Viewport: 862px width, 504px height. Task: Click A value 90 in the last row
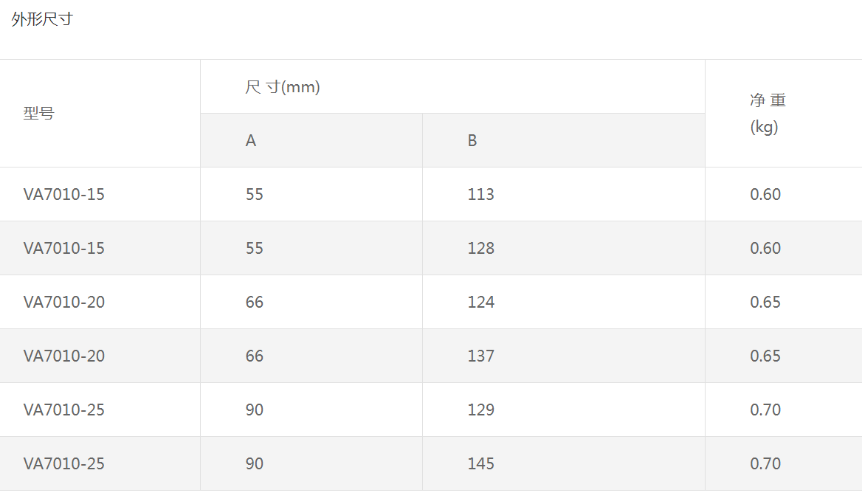pos(255,463)
